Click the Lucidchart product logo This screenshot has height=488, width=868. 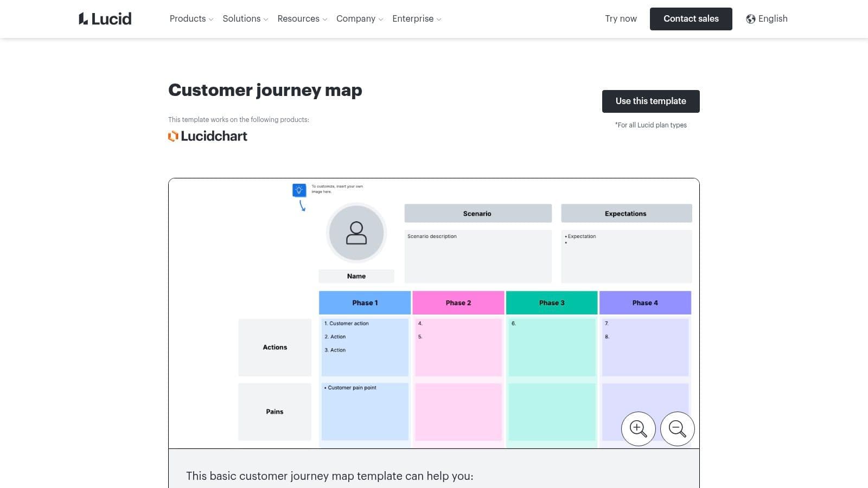click(208, 136)
